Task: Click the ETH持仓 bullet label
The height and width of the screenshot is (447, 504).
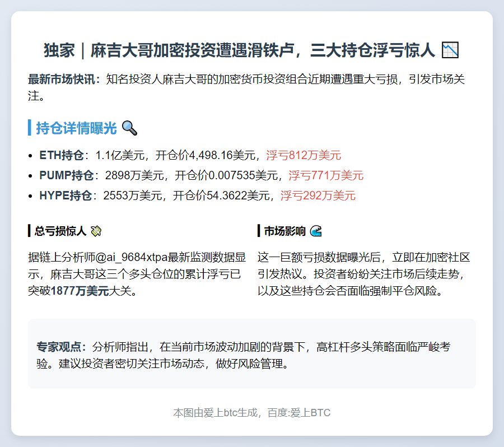Action: [62, 155]
